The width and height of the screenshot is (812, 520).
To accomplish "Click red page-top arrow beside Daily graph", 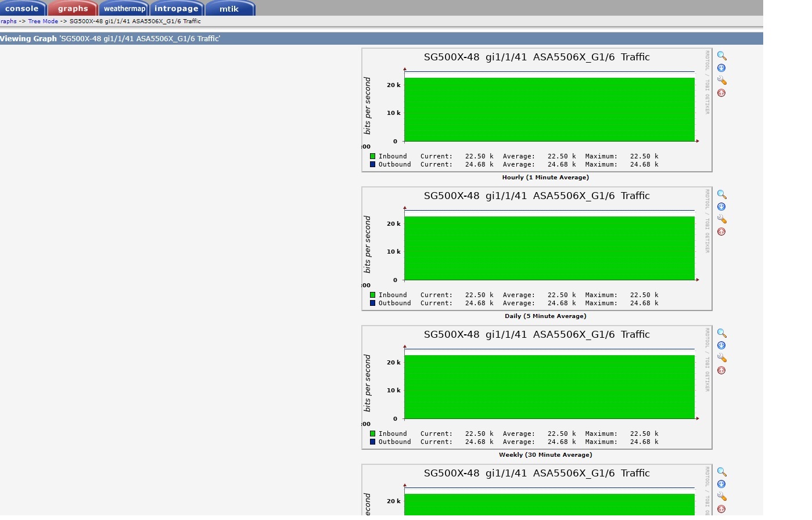I will [721, 232].
